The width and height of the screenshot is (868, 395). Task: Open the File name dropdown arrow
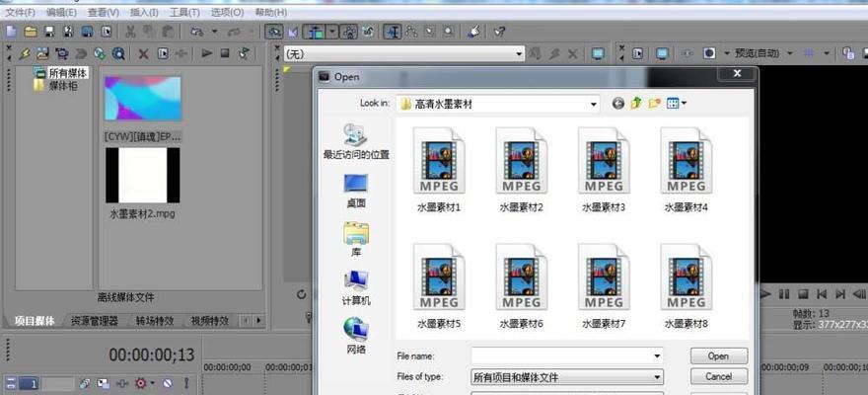(657, 355)
